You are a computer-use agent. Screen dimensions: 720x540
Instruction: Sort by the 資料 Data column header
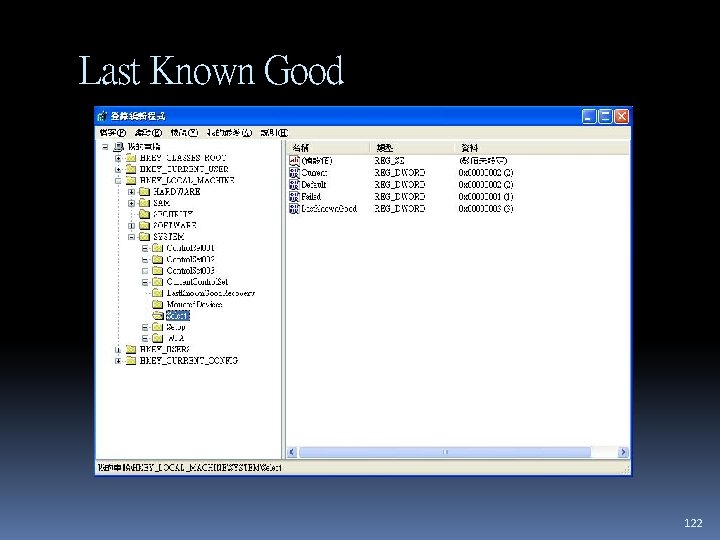542,148
